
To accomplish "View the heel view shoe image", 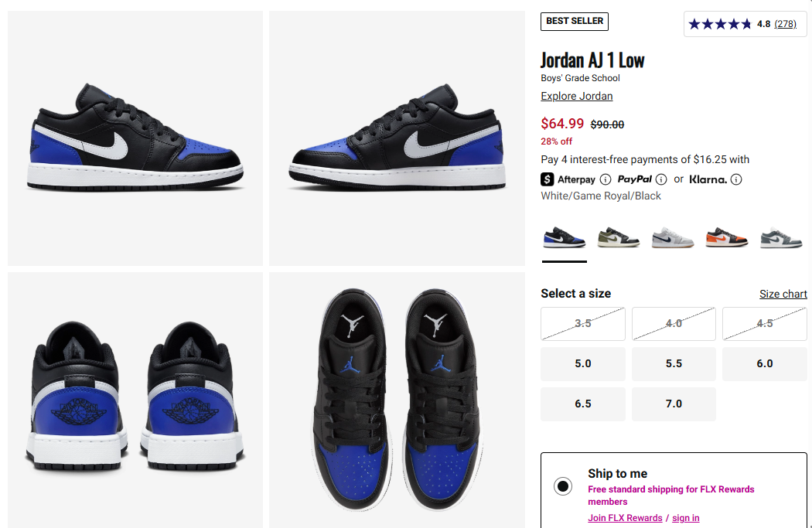I will pyautogui.click(x=135, y=400).
